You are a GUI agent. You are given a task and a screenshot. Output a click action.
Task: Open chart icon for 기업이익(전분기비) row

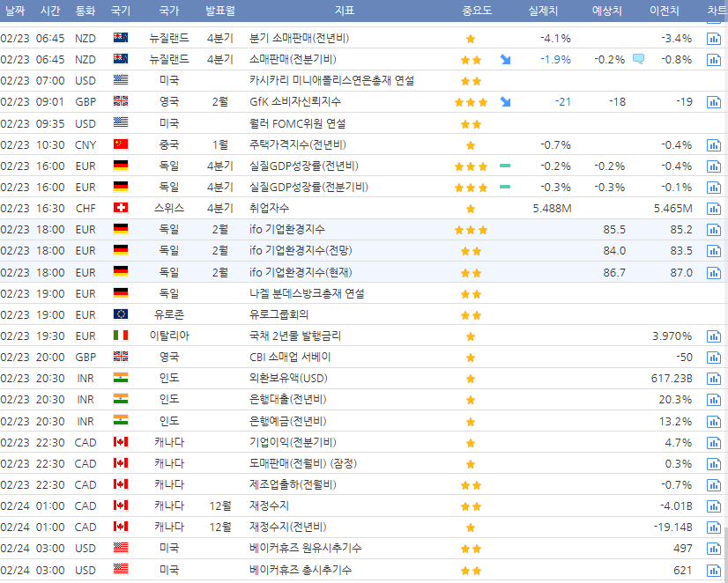pos(714,443)
